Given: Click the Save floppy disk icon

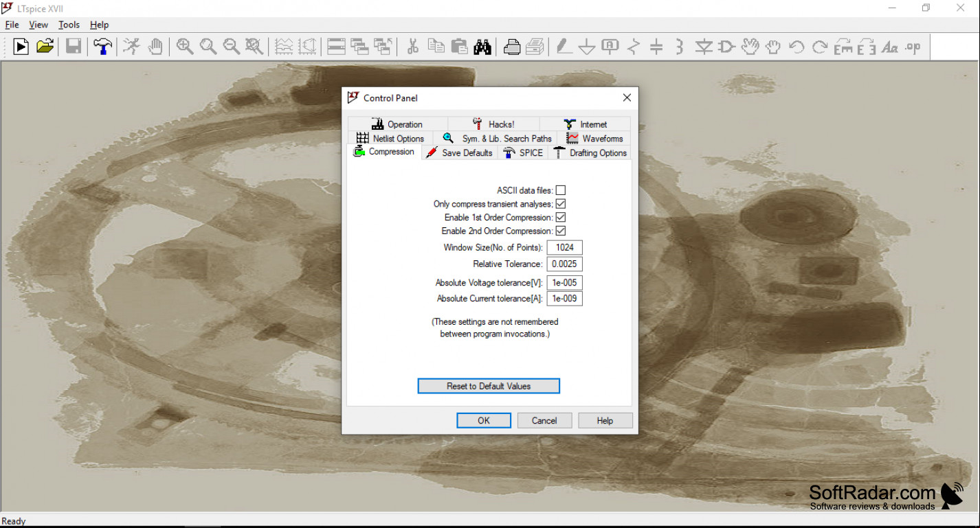Looking at the screenshot, I should pyautogui.click(x=74, y=47).
